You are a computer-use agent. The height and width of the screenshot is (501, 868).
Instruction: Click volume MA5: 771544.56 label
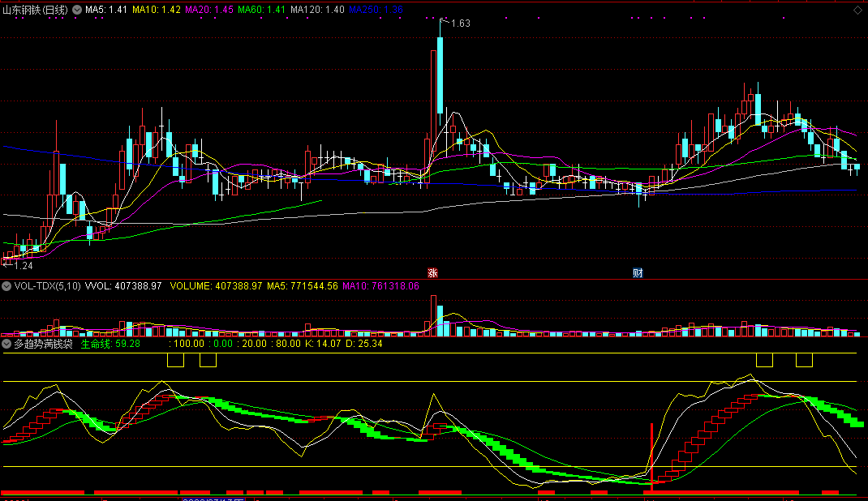point(303,286)
